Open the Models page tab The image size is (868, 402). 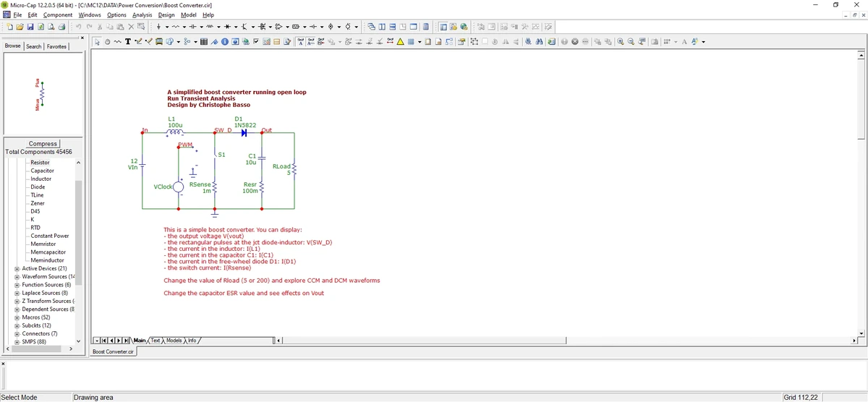click(x=174, y=341)
